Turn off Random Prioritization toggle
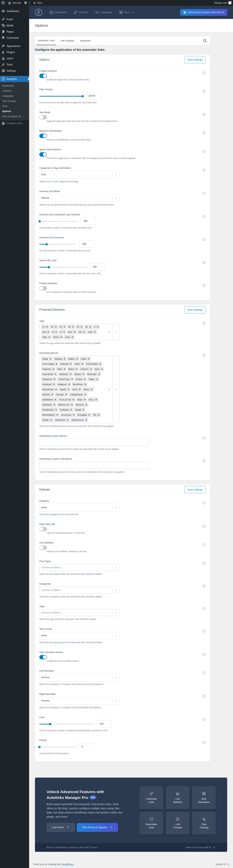233x868 pixels. tap(43, 136)
